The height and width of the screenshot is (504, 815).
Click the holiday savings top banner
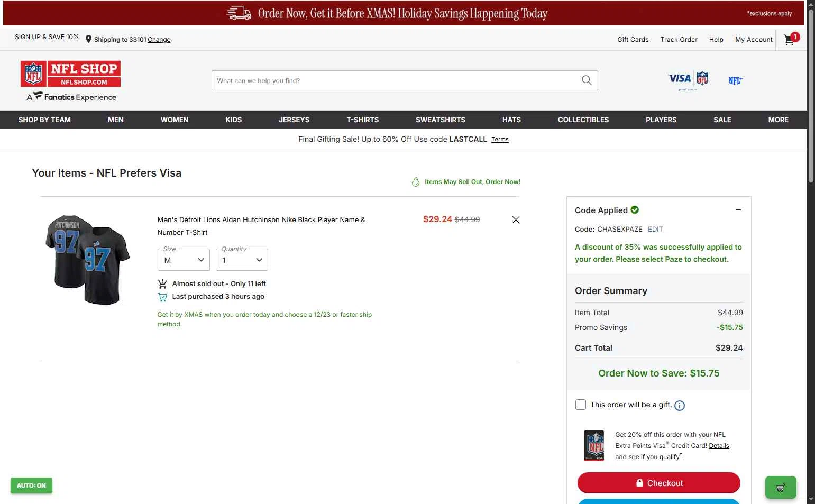pos(405,13)
